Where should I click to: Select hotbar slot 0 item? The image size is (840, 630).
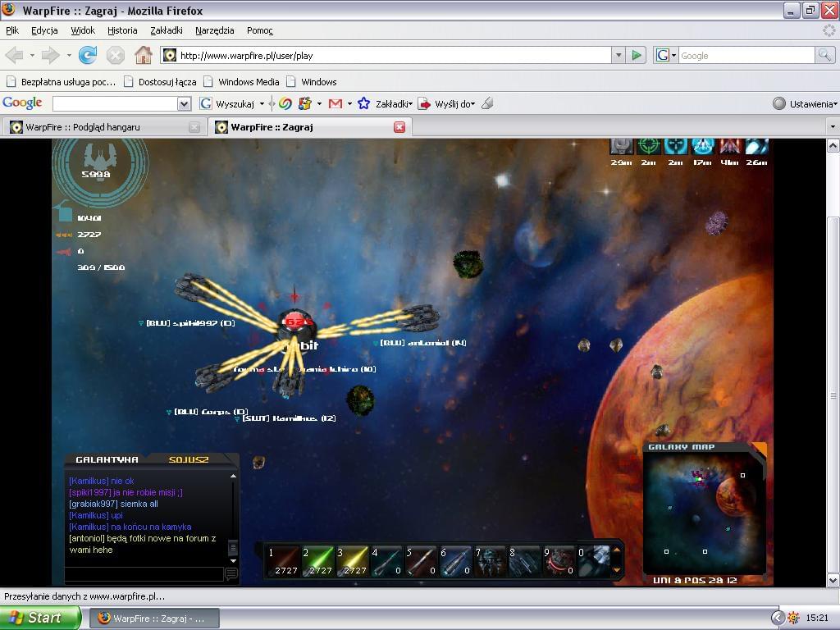[593, 561]
